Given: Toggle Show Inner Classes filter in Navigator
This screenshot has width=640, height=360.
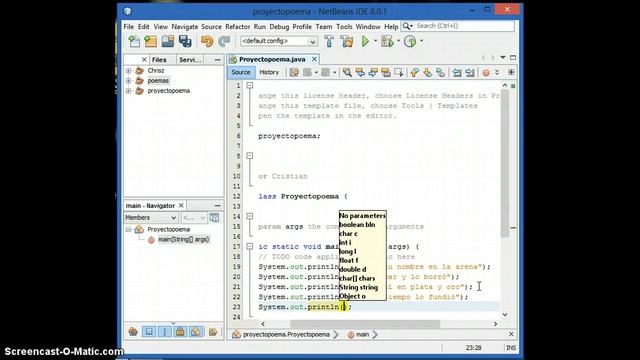Looking at the screenshot, I should pos(196,331).
